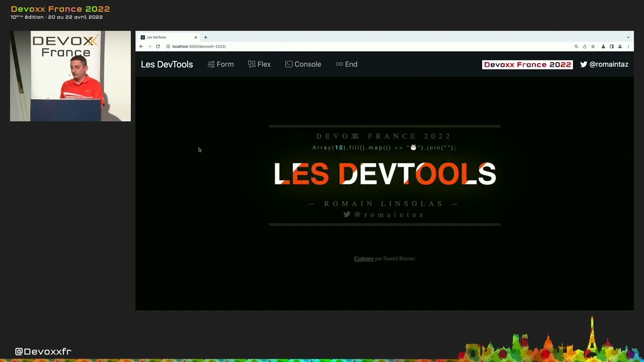Viewport: 644px width, 362px height.
Task: Click the @Devoxxfr handle text
Action: pyautogui.click(x=43, y=351)
